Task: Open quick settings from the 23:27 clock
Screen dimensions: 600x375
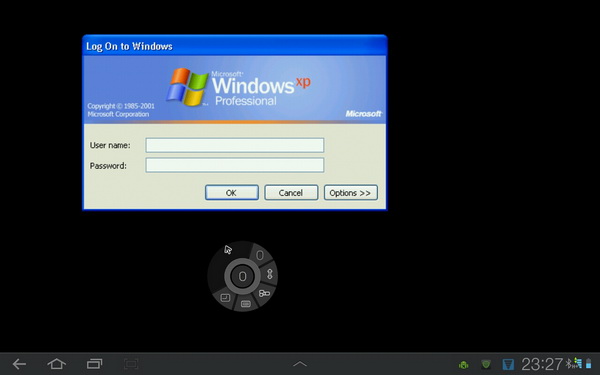Action: [x=542, y=364]
